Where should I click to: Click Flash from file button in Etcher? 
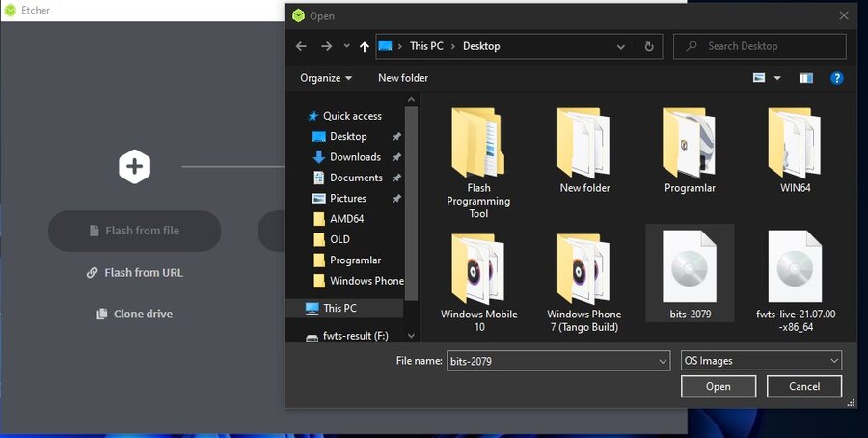tap(134, 231)
